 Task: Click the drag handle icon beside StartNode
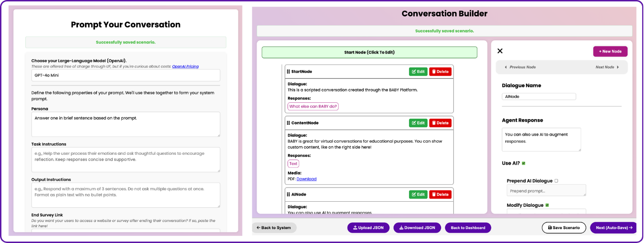tap(288, 72)
